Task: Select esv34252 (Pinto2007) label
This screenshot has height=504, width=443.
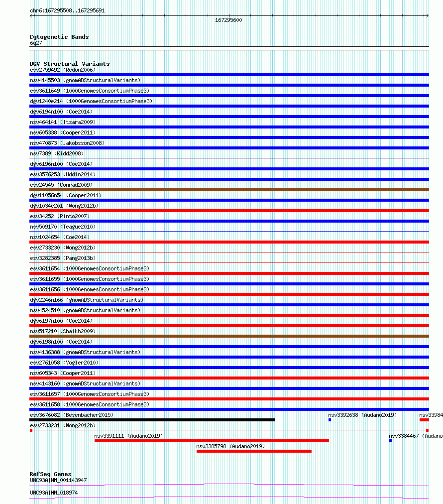Action: point(60,216)
